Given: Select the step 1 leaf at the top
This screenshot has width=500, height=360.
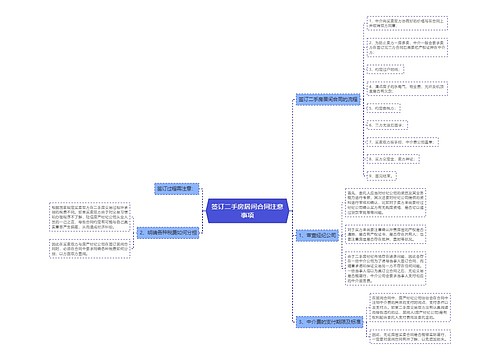Looking at the screenshot, I should click(x=407, y=23).
